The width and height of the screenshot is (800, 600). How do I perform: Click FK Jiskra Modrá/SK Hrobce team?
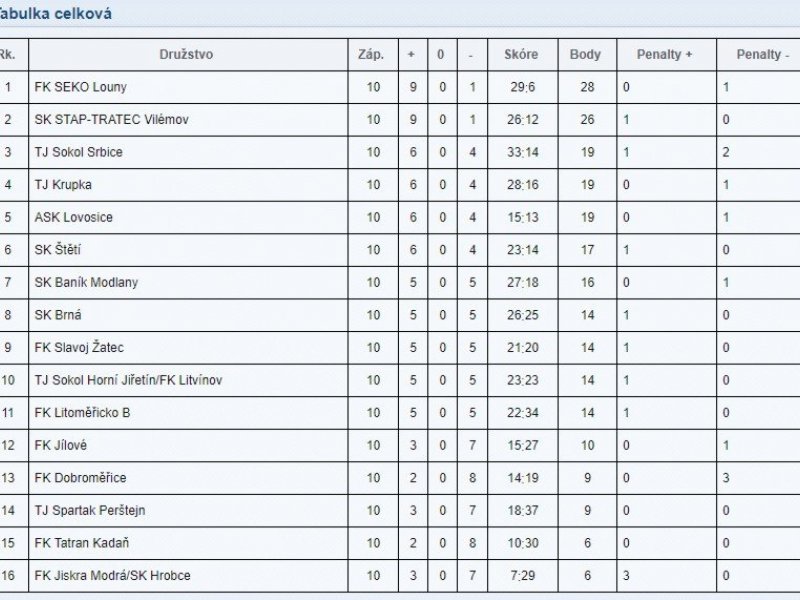coord(112,576)
